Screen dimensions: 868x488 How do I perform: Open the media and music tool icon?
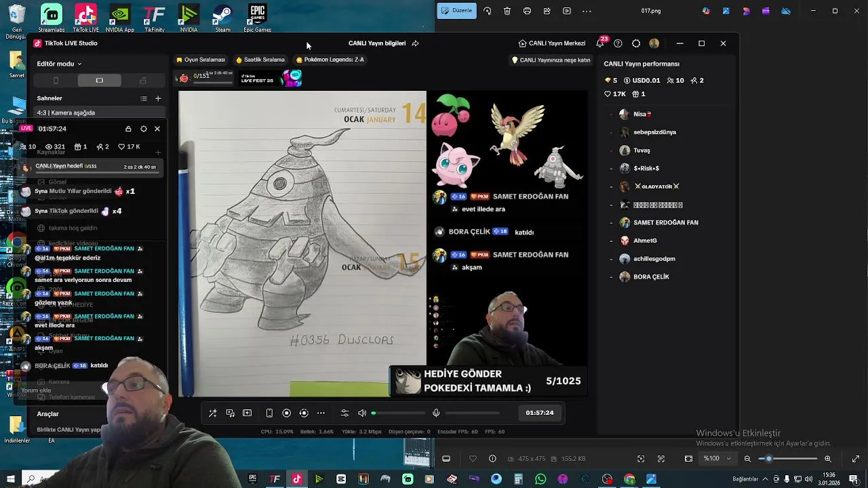[x=230, y=413]
